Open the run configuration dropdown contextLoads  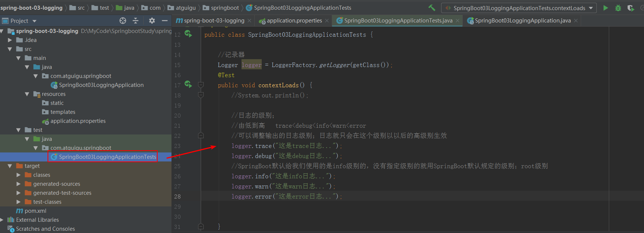[x=519, y=8]
